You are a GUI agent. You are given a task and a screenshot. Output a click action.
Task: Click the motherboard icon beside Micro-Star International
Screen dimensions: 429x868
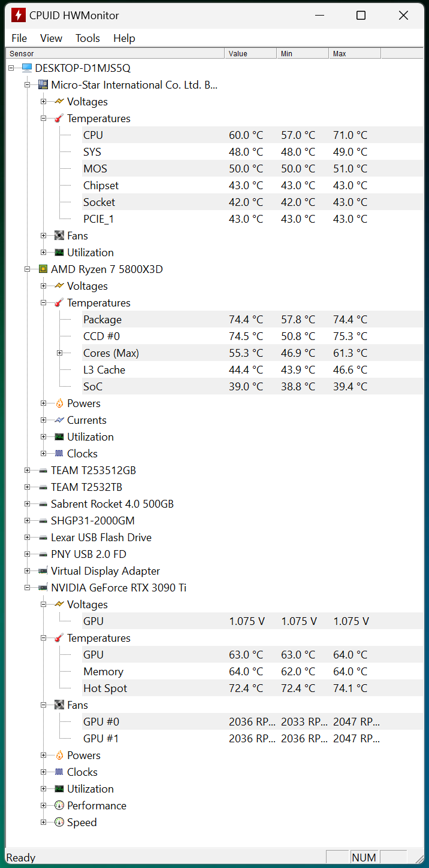click(43, 85)
